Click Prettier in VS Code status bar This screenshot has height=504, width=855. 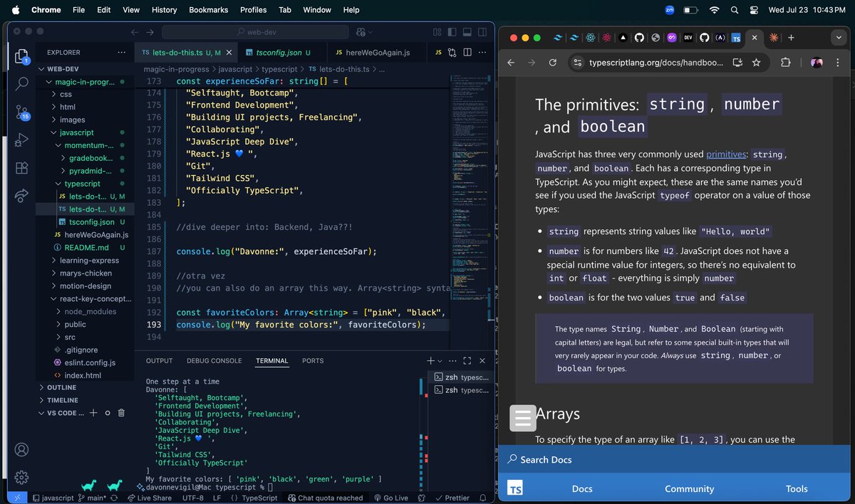452,498
